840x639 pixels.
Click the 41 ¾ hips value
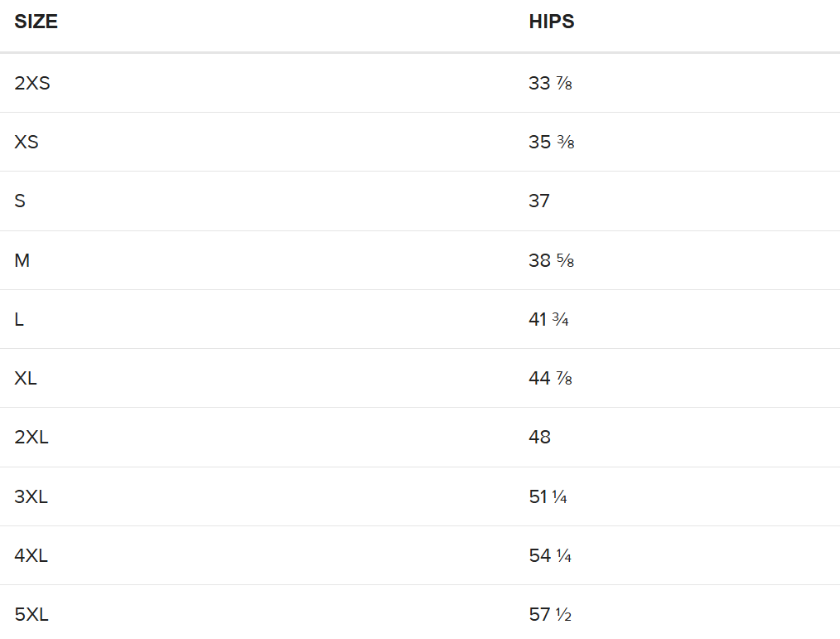tap(548, 319)
